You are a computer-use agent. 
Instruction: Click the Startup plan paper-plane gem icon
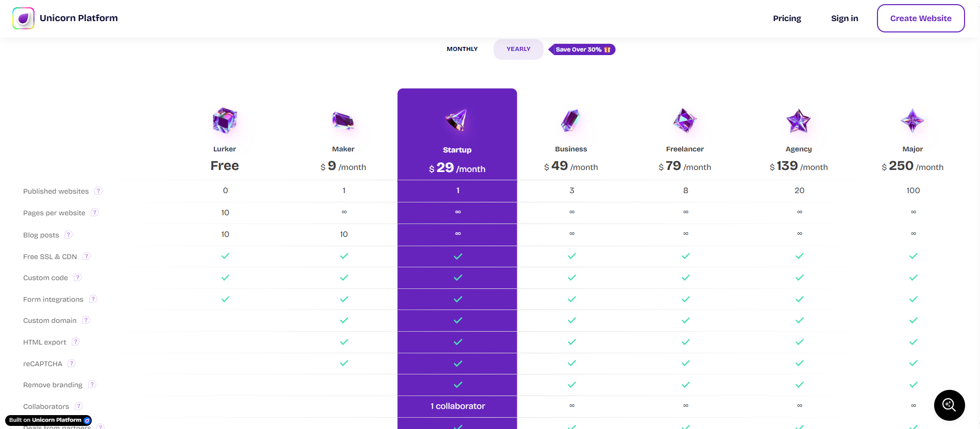(457, 120)
